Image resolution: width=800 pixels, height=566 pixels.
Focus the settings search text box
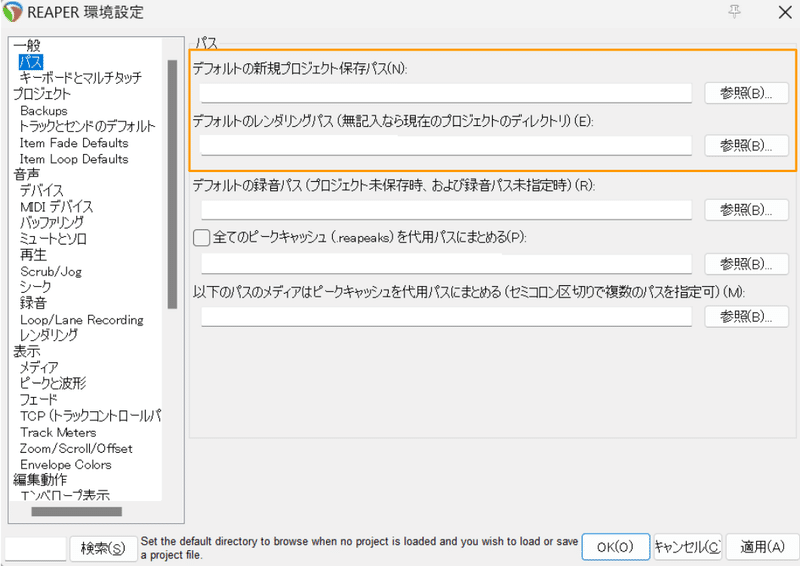click(36, 549)
